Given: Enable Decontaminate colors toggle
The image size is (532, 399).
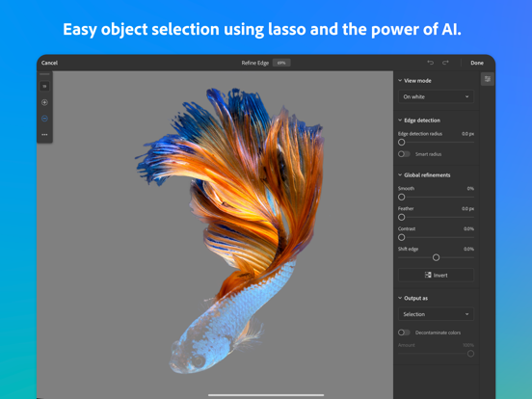Looking at the screenshot, I should [x=404, y=332].
